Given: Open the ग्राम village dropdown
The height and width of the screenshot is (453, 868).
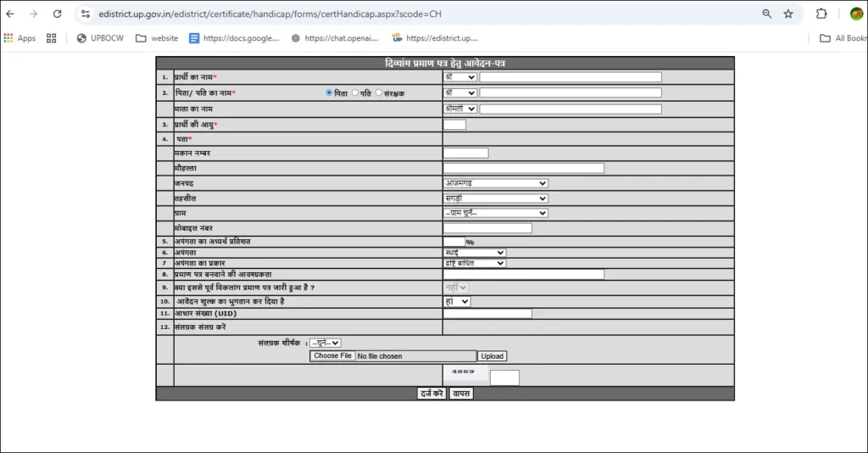Looking at the screenshot, I should [x=495, y=213].
